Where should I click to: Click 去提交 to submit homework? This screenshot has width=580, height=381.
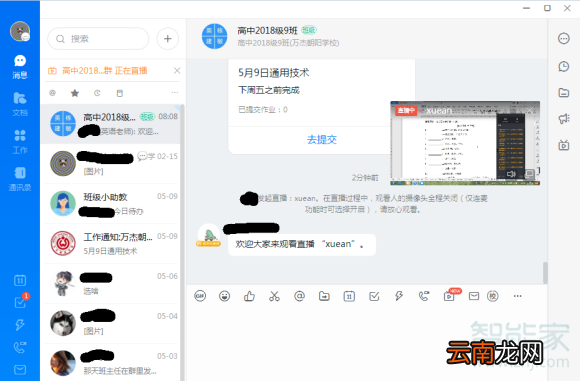[x=322, y=140]
